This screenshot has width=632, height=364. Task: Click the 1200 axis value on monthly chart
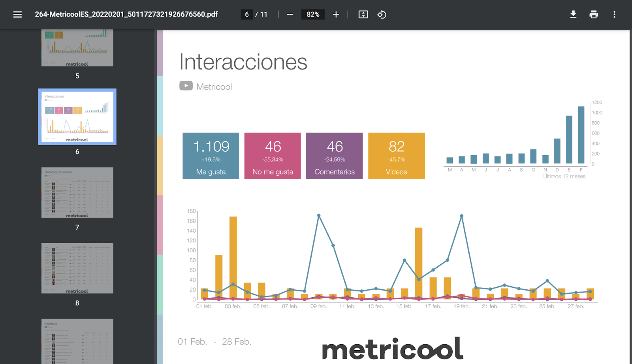point(597,102)
